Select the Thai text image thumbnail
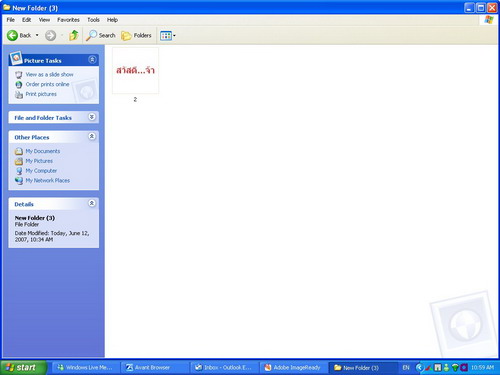The height and width of the screenshot is (375, 500). pyautogui.click(x=135, y=70)
